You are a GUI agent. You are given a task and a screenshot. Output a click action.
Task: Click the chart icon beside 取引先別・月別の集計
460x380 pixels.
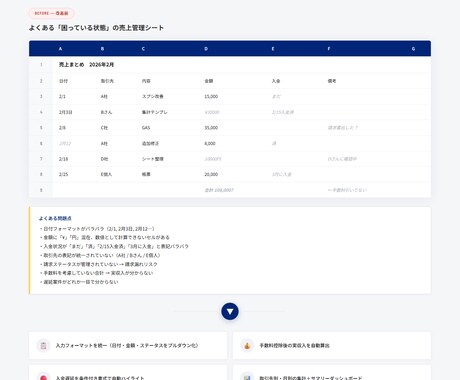pyautogui.click(x=247, y=377)
